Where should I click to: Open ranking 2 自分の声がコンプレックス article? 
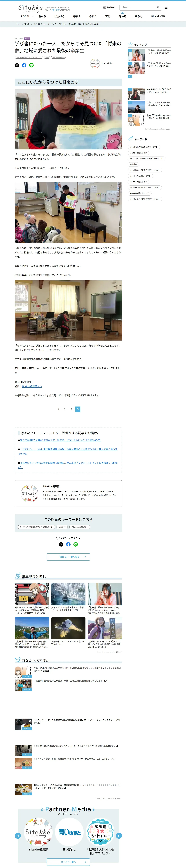coord(149,68)
